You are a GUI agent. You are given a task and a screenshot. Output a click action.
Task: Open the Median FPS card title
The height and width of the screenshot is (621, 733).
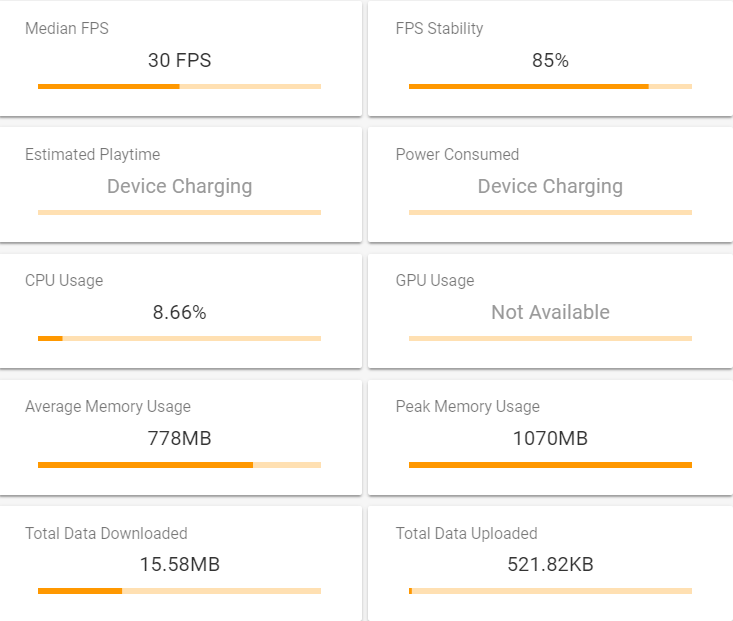click(x=67, y=29)
